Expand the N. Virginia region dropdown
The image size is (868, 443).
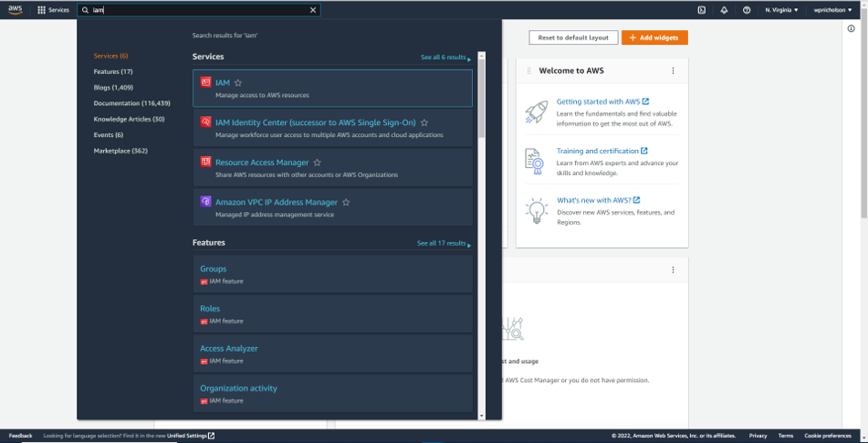pos(781,10)
